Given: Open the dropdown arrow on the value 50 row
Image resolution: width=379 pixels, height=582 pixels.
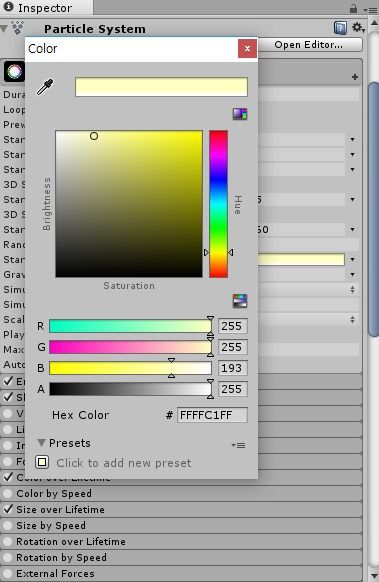Looking at the screenshot, I should click(353, 229).
